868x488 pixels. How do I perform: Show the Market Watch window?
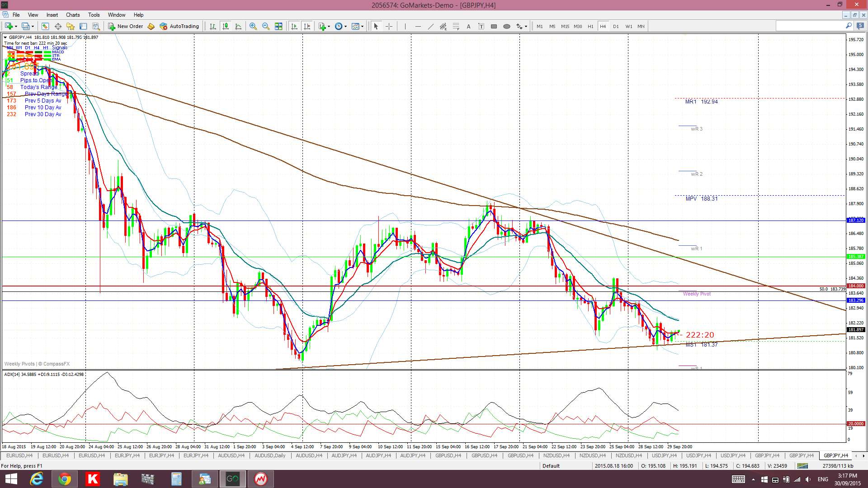point(45,26)
